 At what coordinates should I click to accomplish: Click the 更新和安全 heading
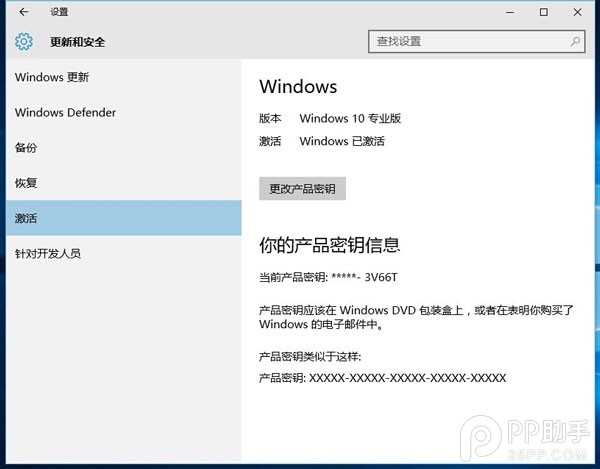pos(77,42)
